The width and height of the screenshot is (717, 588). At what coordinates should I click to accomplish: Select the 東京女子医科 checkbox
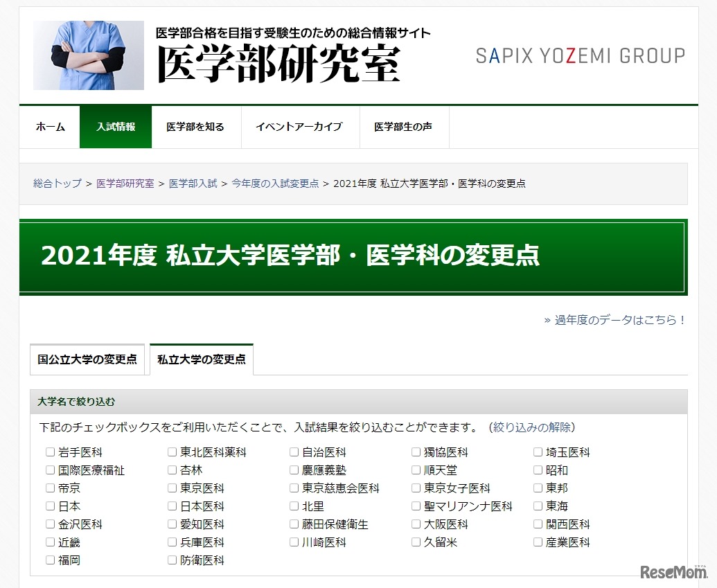tap(416, 488)
